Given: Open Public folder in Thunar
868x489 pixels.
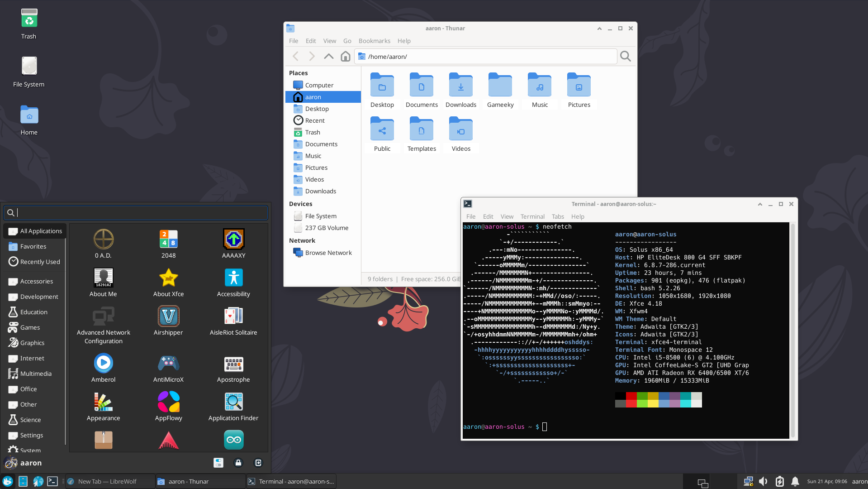Looking at the screenshot, I should [382, 134].
